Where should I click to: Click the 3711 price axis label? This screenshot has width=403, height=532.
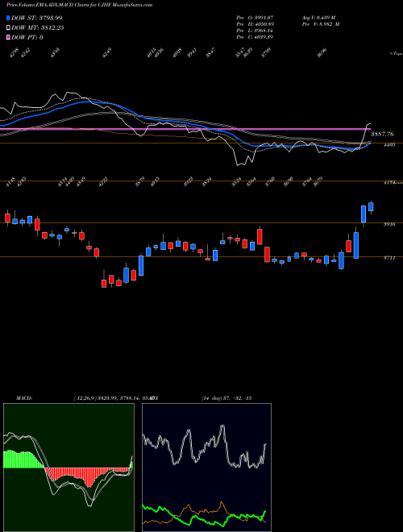click(x=389, y=258)
